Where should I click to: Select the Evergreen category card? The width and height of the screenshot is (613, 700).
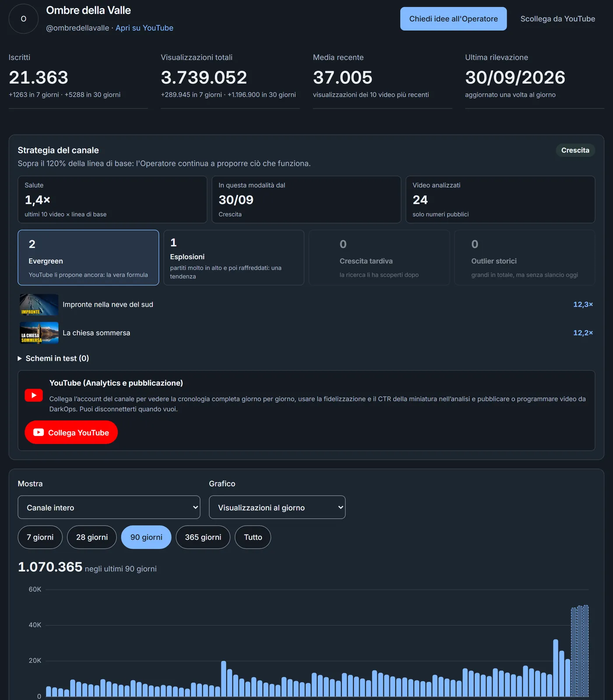88,258
